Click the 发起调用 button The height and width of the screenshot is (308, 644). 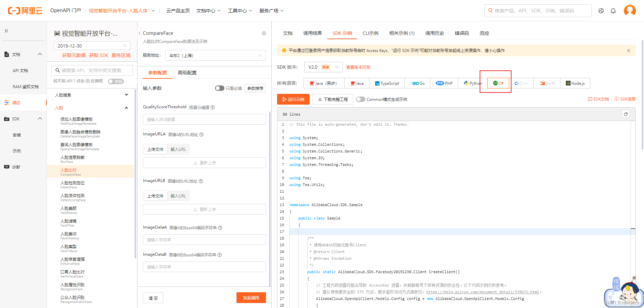tap(251, 298)
